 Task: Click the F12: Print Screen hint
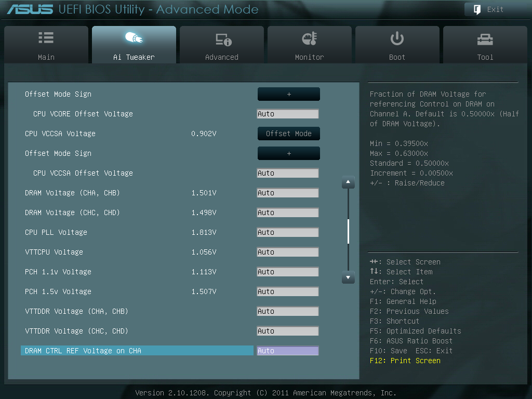[x=405, y=361]
